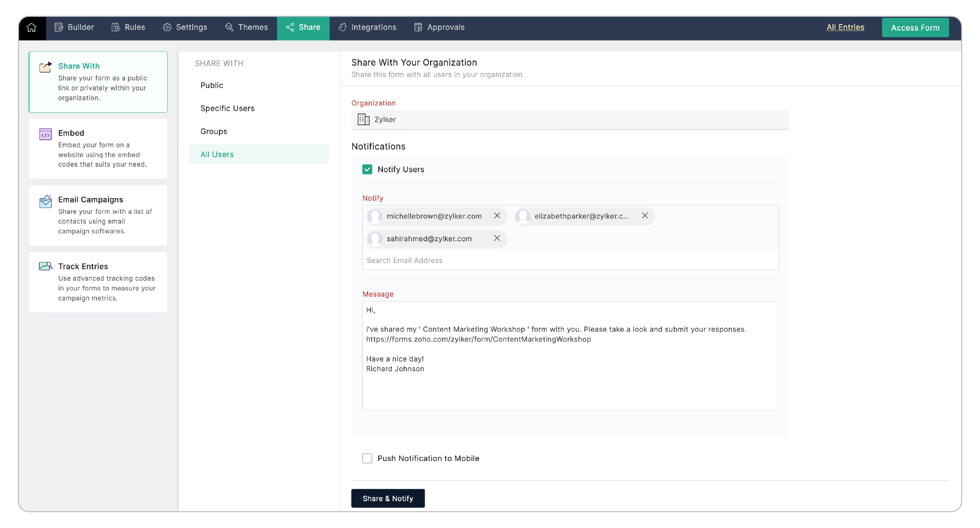980x528 pixels.
Task: Uncheck the Notify Users checkbox
Action: pyautogui.click(x=367, y=169)
